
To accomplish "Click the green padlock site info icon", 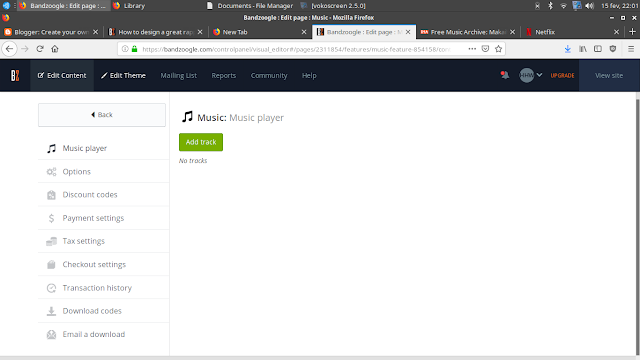I will 135,49.
